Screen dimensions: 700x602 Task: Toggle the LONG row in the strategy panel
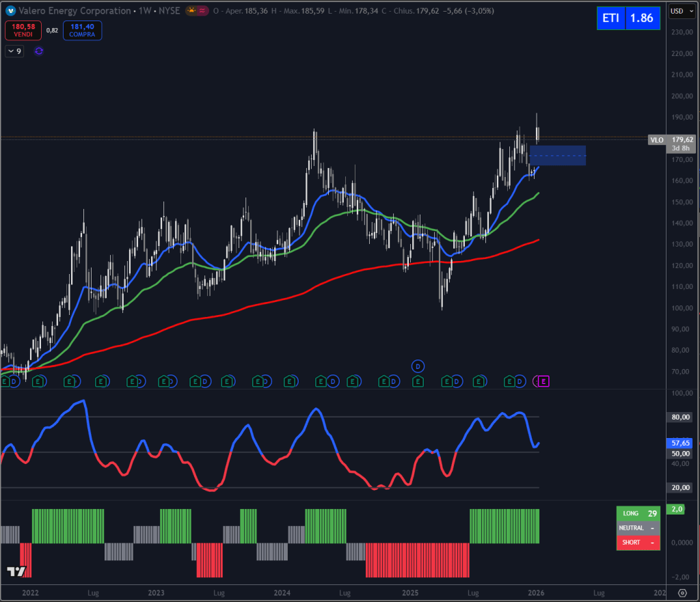coord(638,512)
